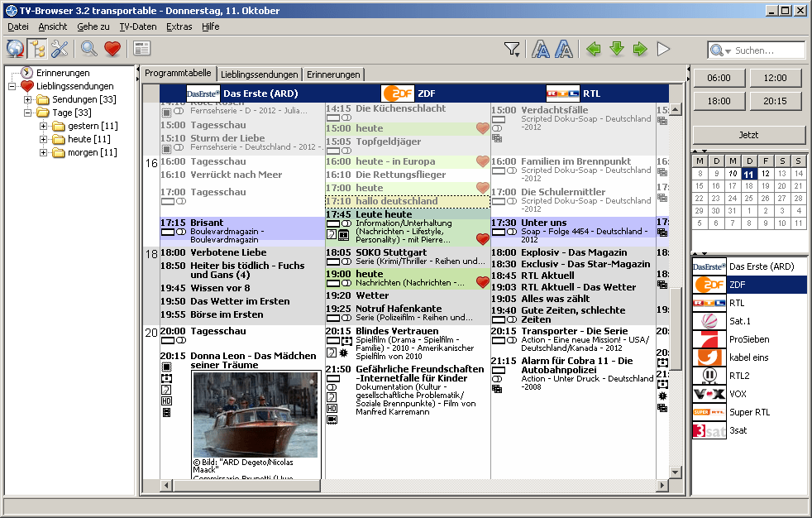The image size is (812, 518).
Task: Click the vertical scrollbar down arrow
Action: tap(675, 472)
